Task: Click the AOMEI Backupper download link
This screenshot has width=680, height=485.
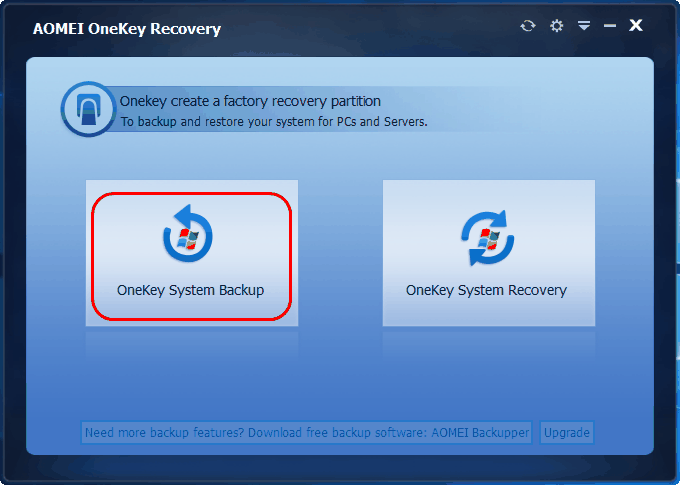Action: pyautogui.click(x=307, y=433)
